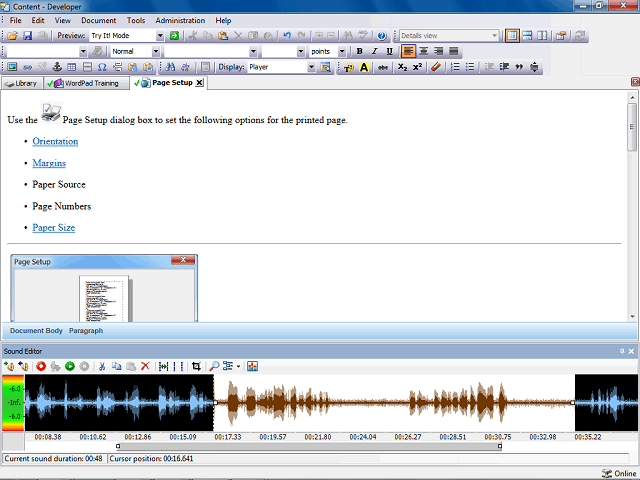Insert a special symbol with Omega icon
The width and height of the screenshot is (640, 480).
click(102, 67)
